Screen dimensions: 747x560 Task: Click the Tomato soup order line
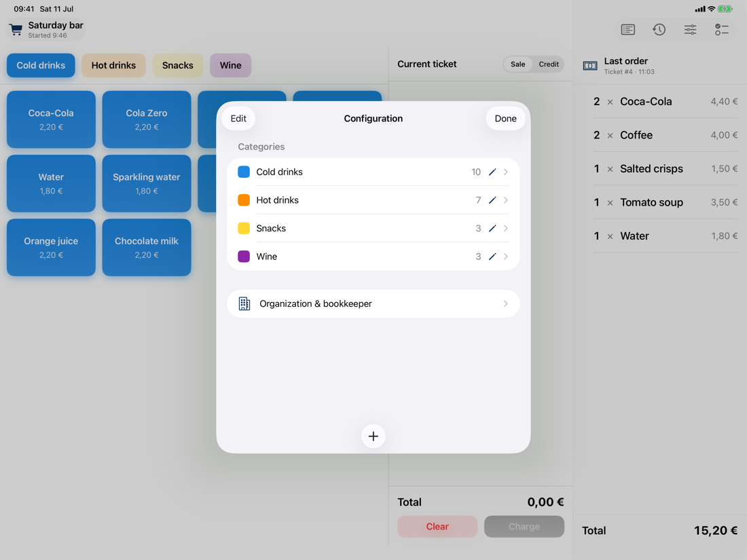[x=666, y=203]
